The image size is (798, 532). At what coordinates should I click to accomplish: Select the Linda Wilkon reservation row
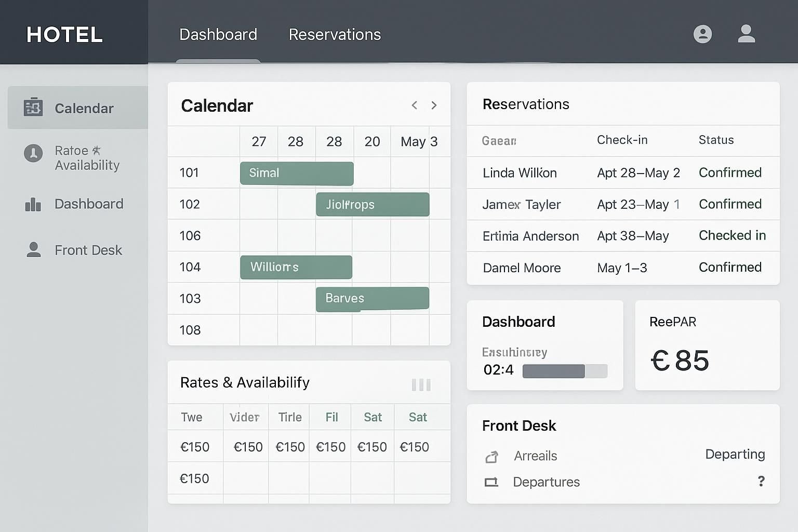tap(622, 173)
